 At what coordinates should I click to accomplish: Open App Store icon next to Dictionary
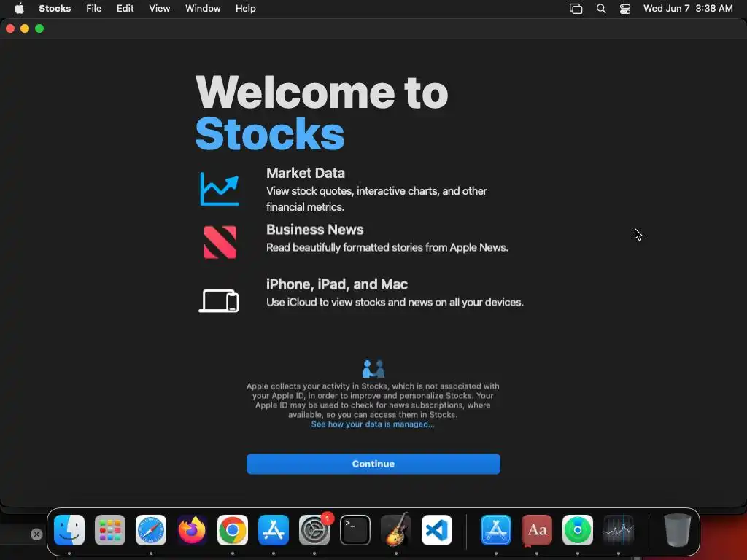click(x=496, y=530)
